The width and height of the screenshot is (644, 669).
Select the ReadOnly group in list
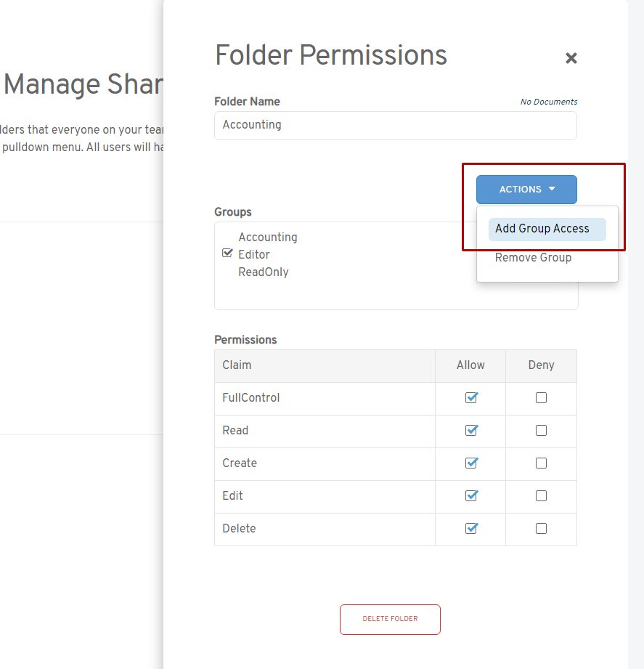[263, 272]
